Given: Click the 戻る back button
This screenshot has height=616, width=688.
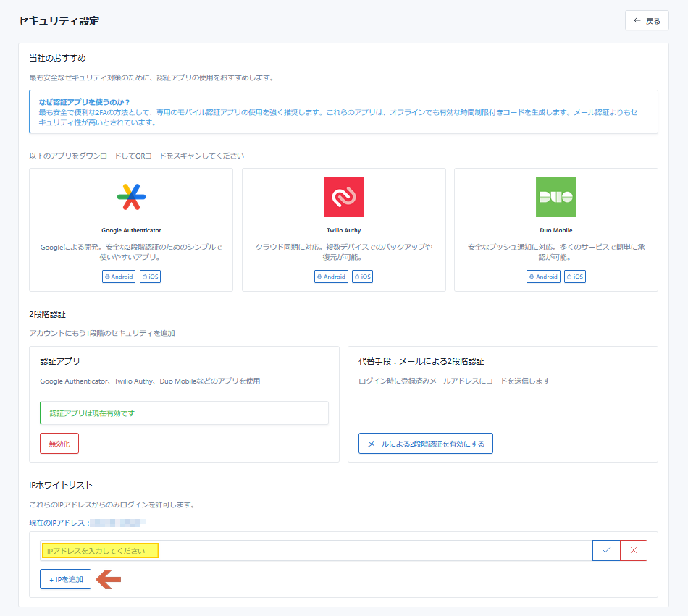Looking at the screenshot, I should point(647,21).
